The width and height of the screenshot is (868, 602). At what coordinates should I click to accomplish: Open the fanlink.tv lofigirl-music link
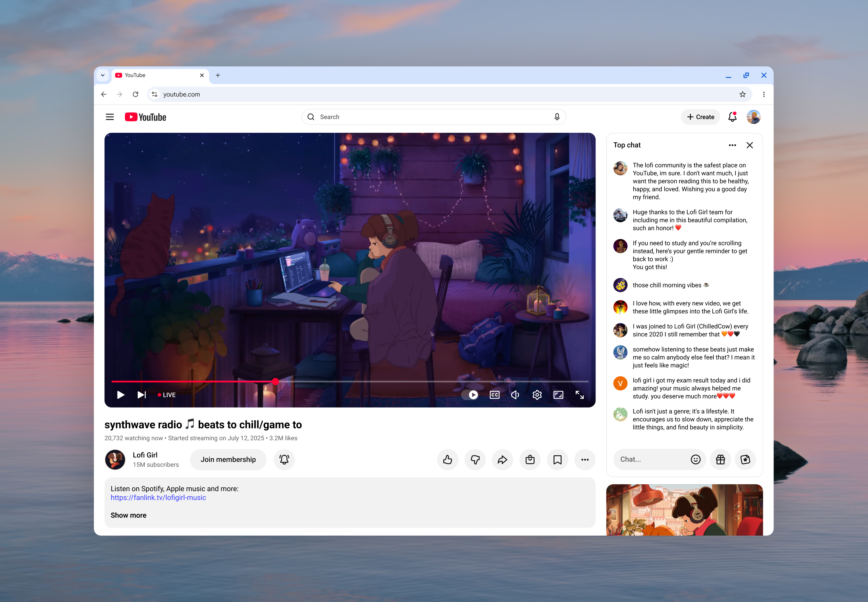pyautogui.click(x=158, y=498)
